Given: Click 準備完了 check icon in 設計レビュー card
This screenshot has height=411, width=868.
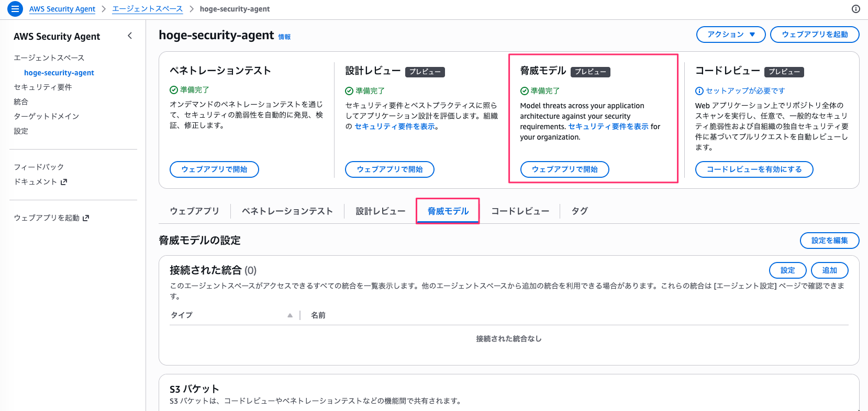Looking at the screenshot, I should 349,91.
